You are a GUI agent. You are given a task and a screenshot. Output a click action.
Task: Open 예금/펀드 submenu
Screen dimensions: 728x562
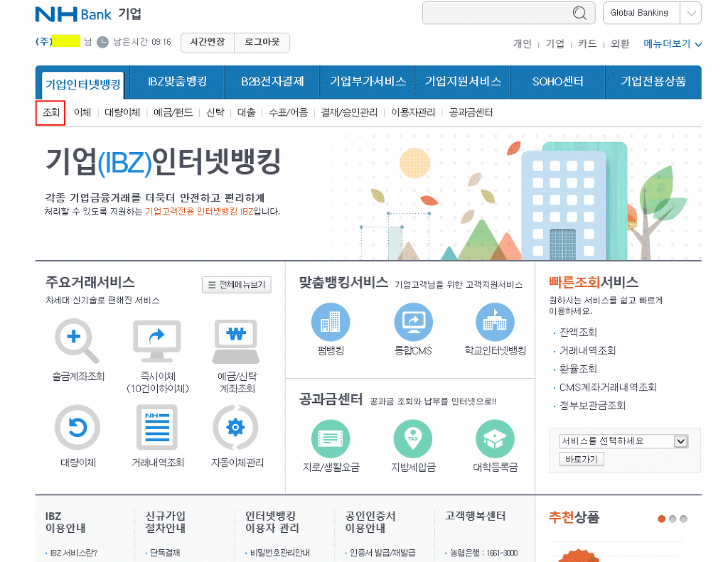point(173,113)
